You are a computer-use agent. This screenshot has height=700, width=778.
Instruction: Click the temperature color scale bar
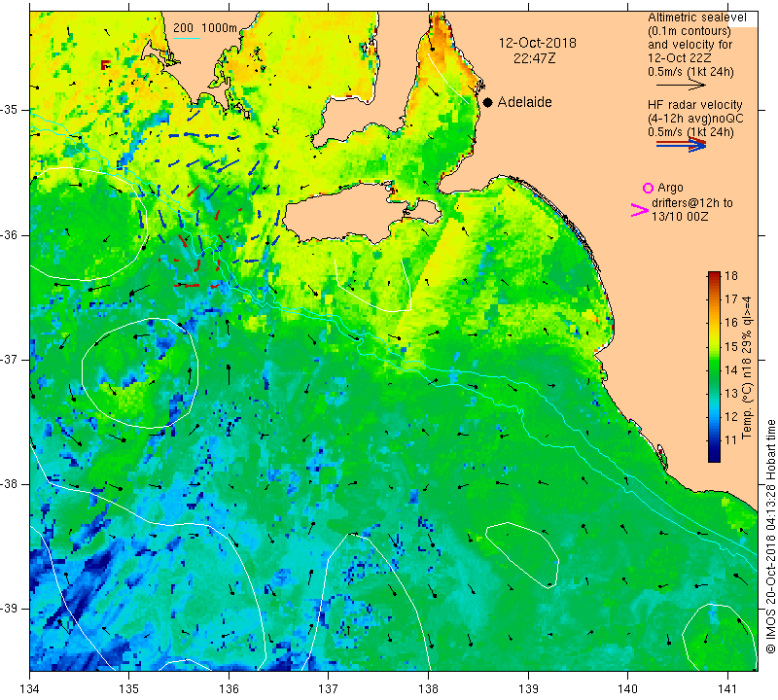point(714,367)
